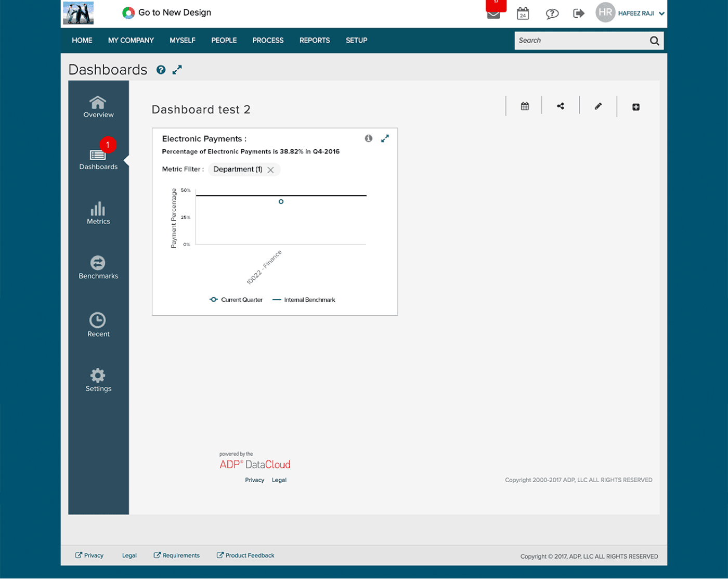Open the MY COMPANY menu

coord(131,40)
